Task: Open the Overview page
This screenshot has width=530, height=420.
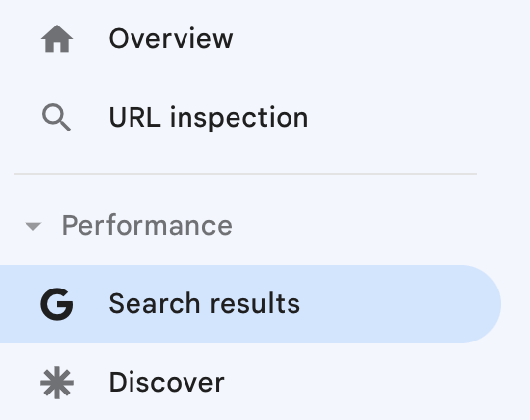Action: coord(250,39)
